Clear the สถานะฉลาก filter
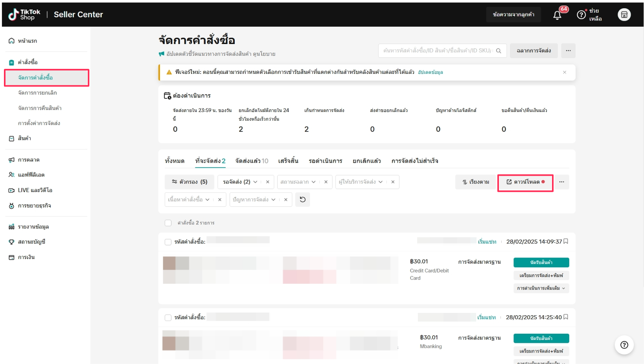644x364 pixels. tap(326, 182)
